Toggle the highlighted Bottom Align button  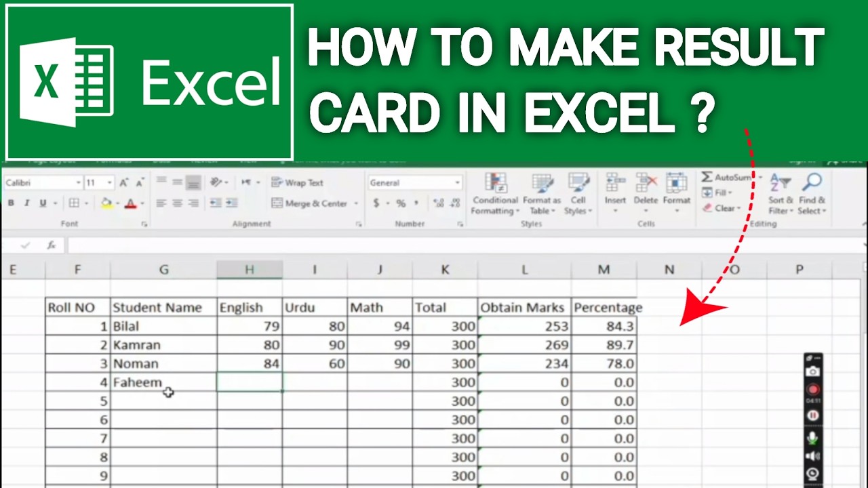[x=193, y=182]
